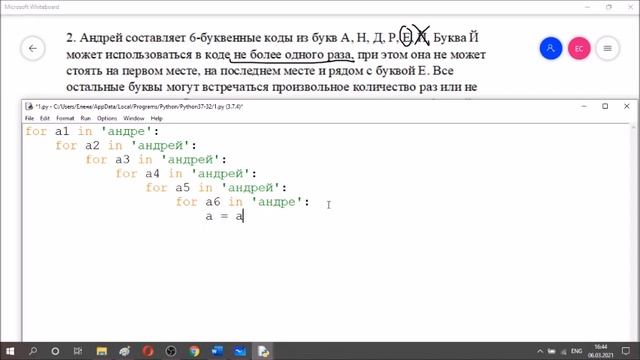The width and height of the screenshot is (640, 360).
Task: Click the 'for a2 in' code line
Action: tap(126, 146)
